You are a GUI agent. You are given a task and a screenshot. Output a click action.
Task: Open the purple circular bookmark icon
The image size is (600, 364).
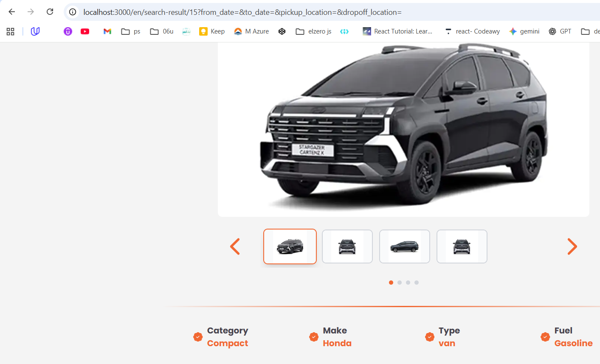pos(68,31)
